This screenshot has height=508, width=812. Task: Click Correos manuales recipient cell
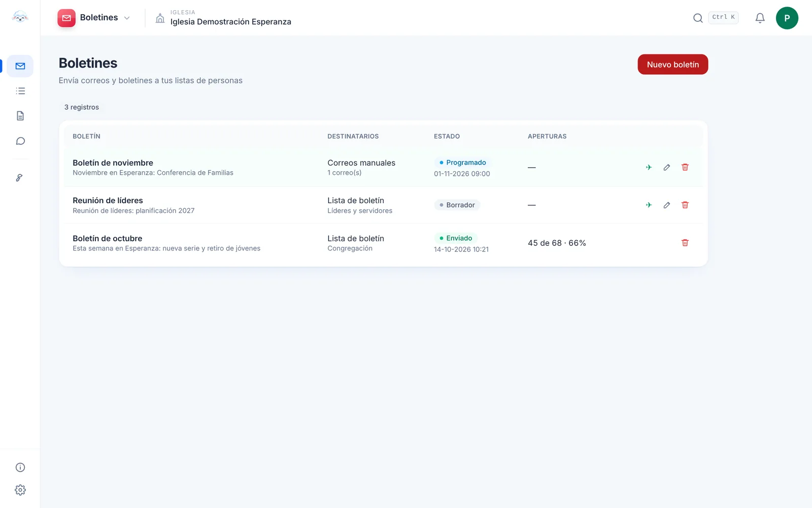coord(361,163)
